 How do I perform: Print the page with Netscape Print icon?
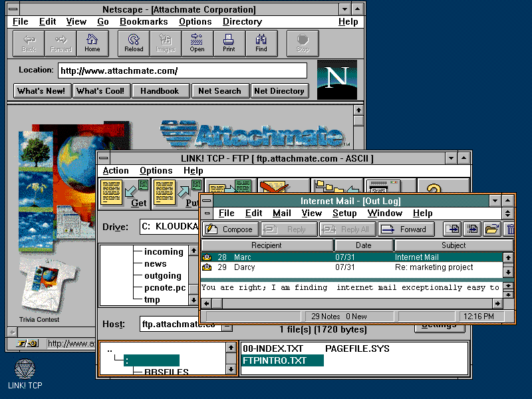pyautogui.click(x=229, y=43)
